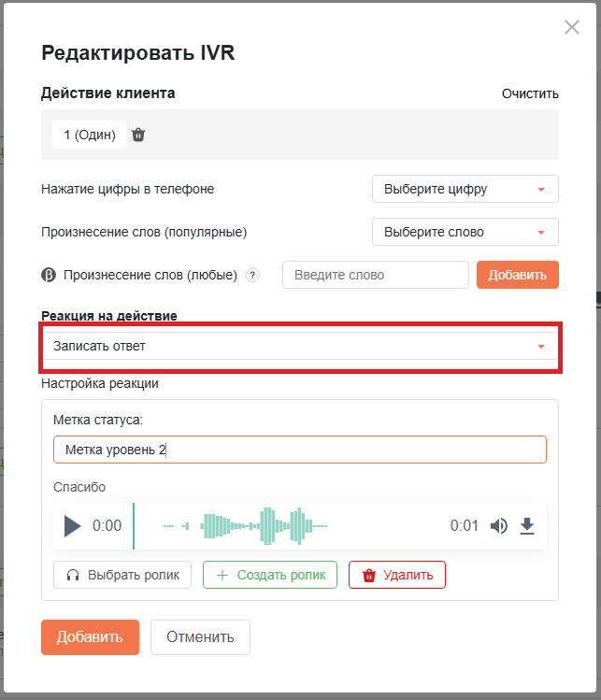Download the audio clip
Image resolution: width=601 pixels, height=700 pixels.
527,526
